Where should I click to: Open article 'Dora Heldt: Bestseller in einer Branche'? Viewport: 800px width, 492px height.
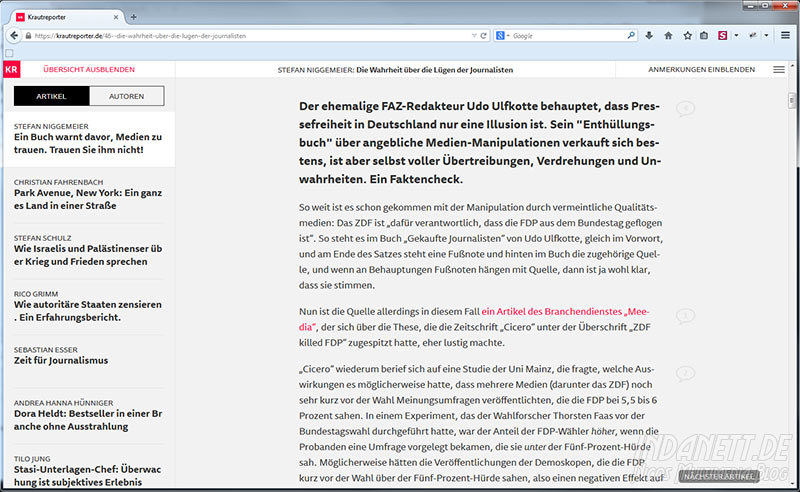coord(88,420)
